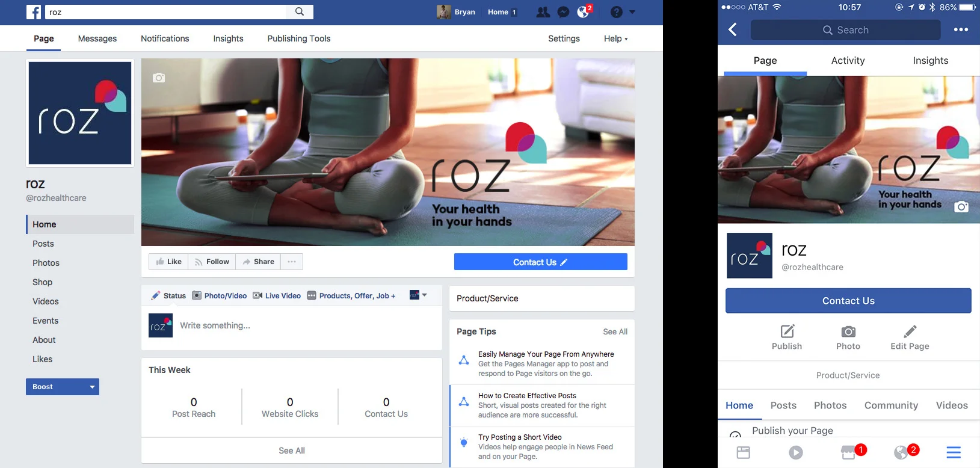The image size is (980, 468).
Task: Click the Follow button
Action: pyautogui.click(x=212, y=262)
